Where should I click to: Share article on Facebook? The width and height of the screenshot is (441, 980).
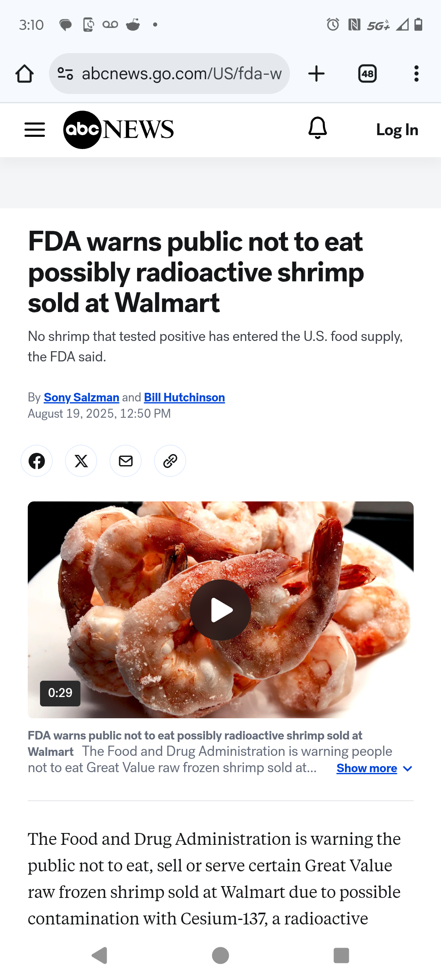pyautogui.click(x=37, y=461)
